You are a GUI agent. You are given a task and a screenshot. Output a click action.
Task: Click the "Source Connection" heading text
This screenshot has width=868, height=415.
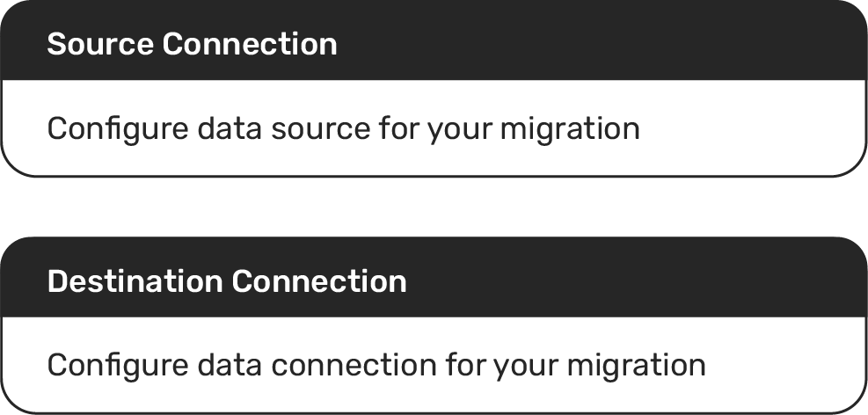(192, 44)
